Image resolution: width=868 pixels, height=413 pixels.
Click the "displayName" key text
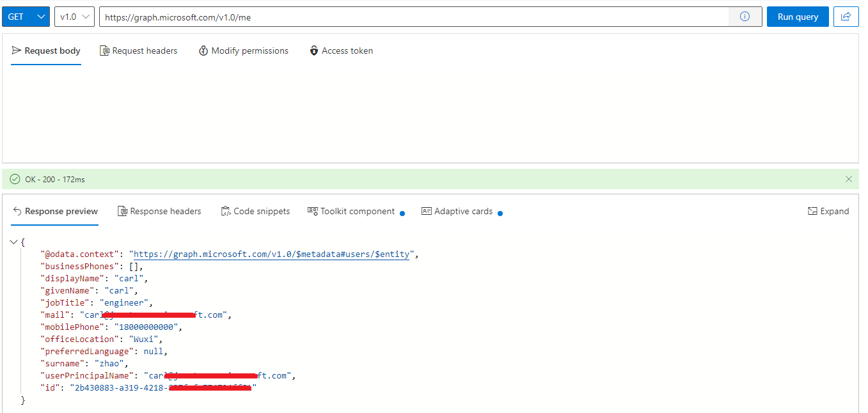tap(73, 279)
